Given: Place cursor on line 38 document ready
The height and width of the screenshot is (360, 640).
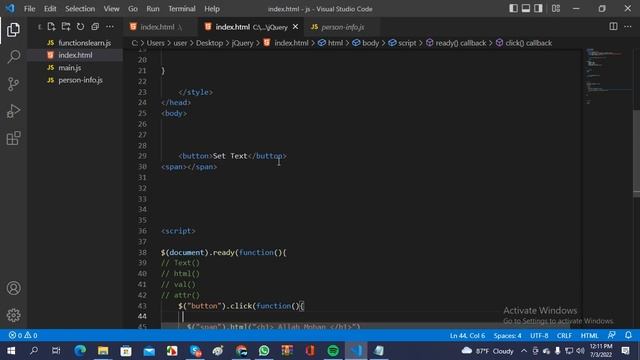Looking at the screenshot, I should pos(224,252).
